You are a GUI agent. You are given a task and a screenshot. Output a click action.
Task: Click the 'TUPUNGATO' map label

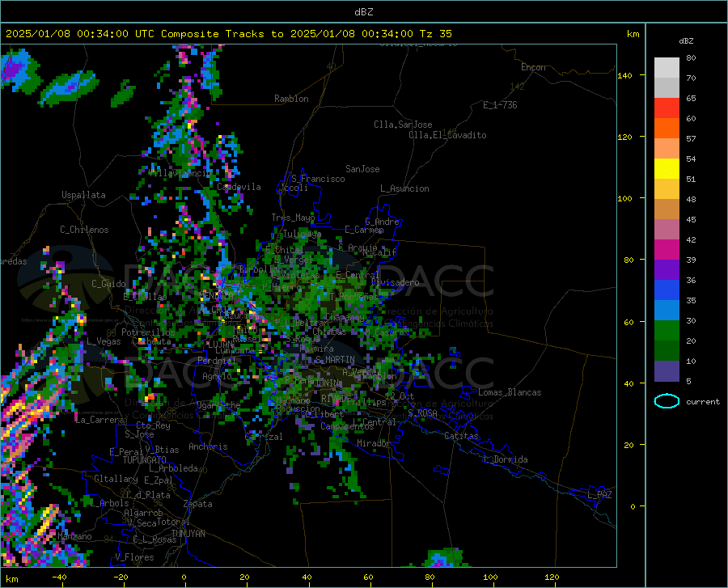click(145, 460)
